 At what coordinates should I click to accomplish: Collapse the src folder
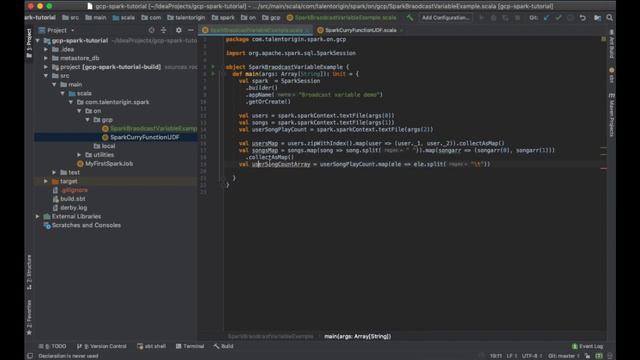(46, 76)
